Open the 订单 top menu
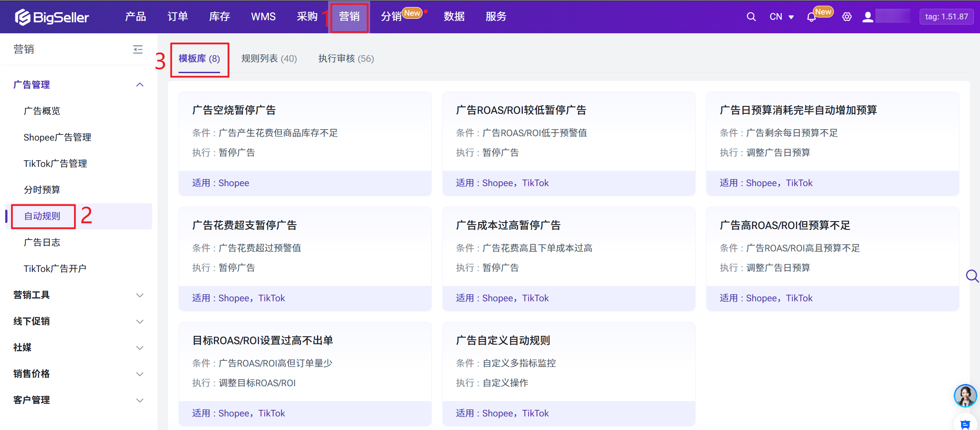Image resolution: width=980 pixels, height=430 pixels. pos(178,17)
